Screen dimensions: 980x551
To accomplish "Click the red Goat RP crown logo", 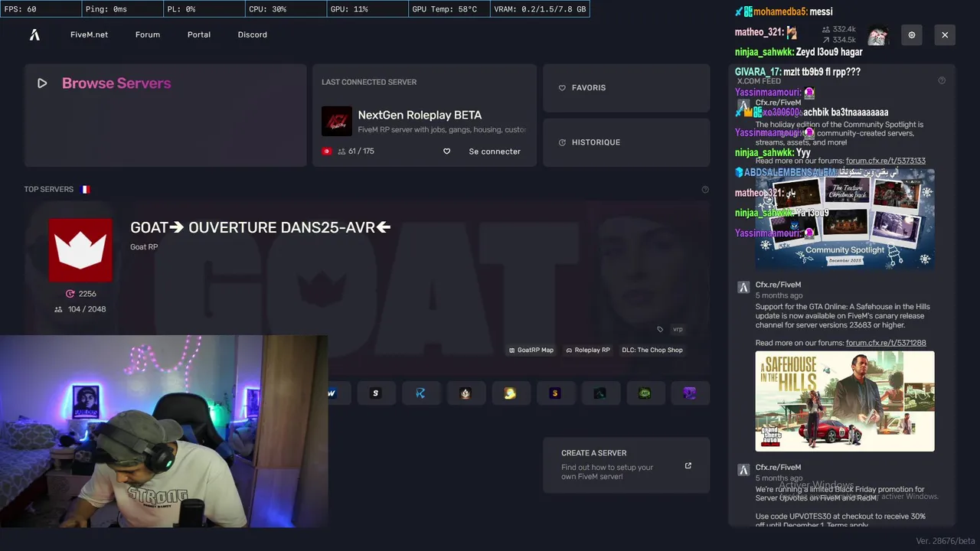I will coord(80,250).
